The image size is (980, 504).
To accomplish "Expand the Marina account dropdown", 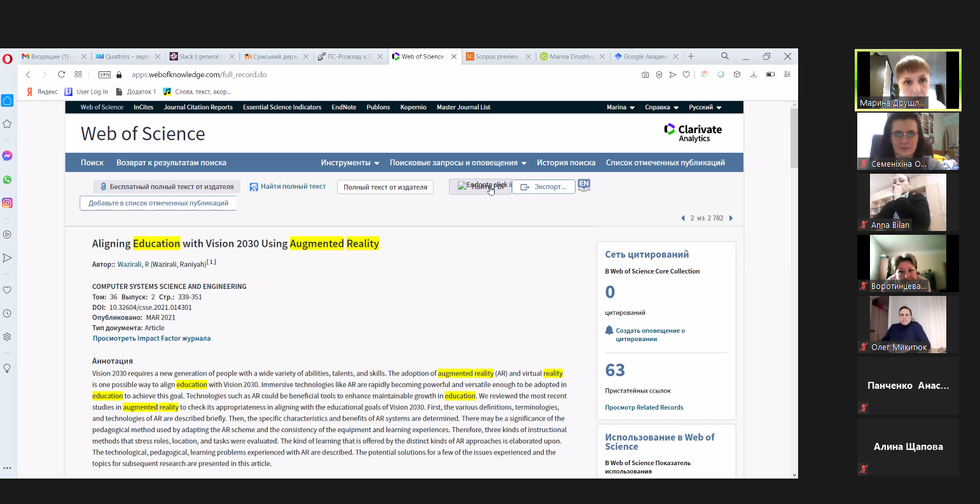I will pos(621,107).
